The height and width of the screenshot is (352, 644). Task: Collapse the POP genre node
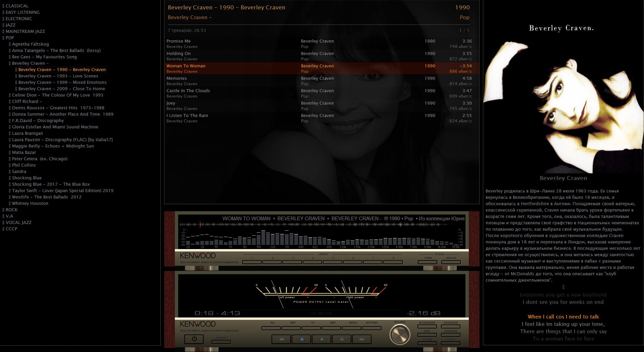pyautogui.click(x=3, y=38)
